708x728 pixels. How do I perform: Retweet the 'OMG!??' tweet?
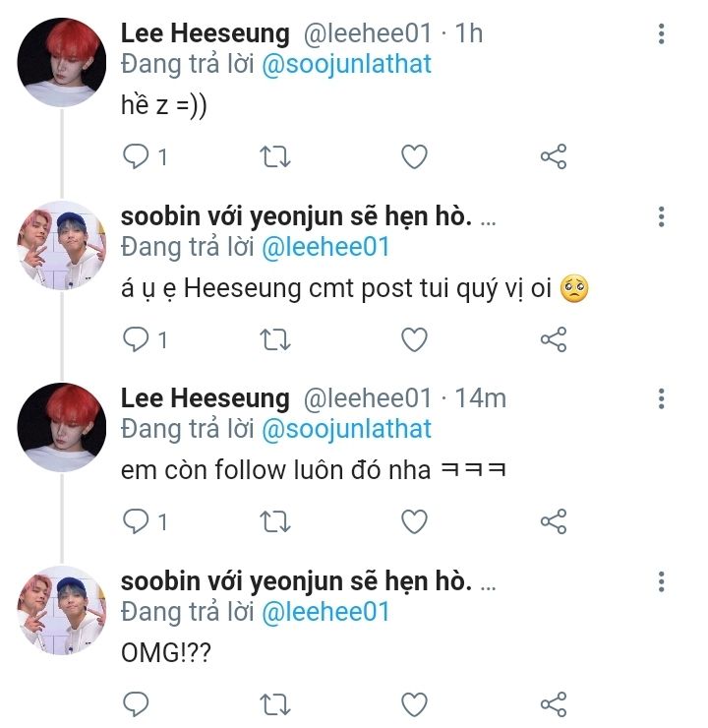coord(274,704)
